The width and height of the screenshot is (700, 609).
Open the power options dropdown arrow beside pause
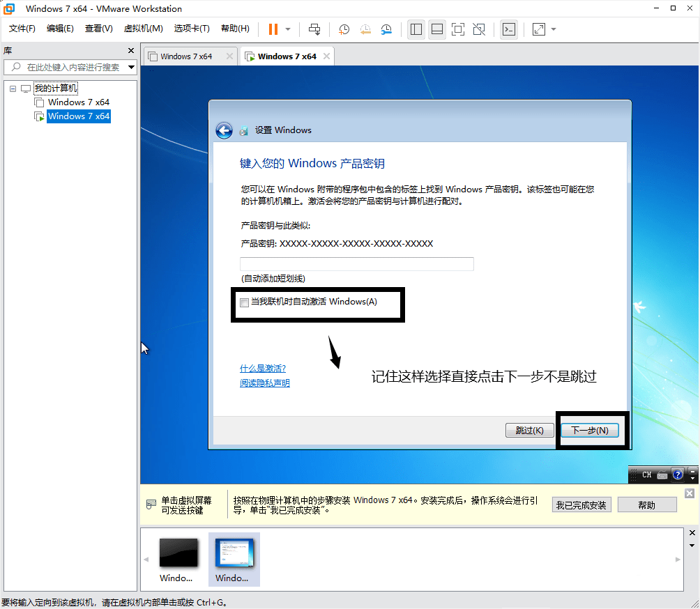point(288,29)
